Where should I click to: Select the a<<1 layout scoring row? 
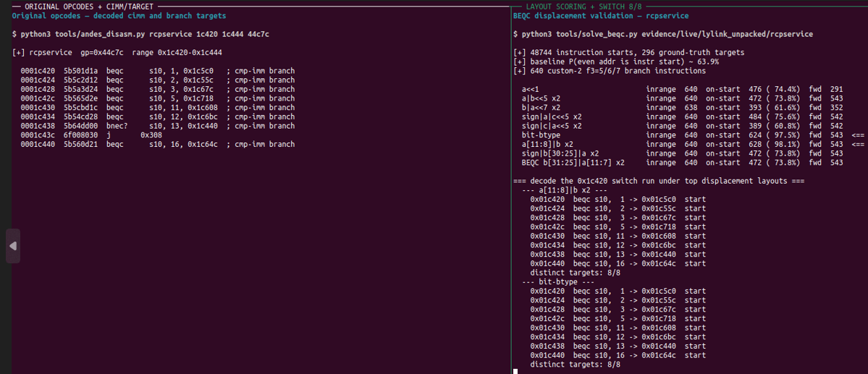click(x=682, y=89)
